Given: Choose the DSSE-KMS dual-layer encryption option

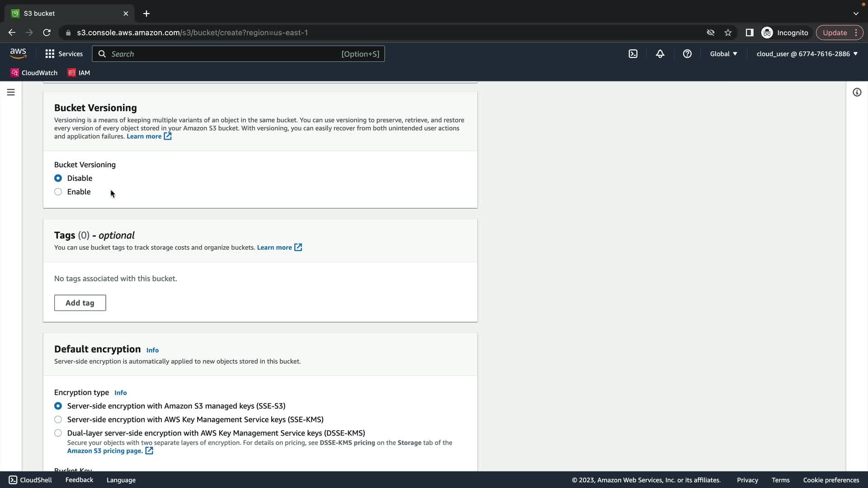Looking at the screenshot, I should tap(58, 433).
